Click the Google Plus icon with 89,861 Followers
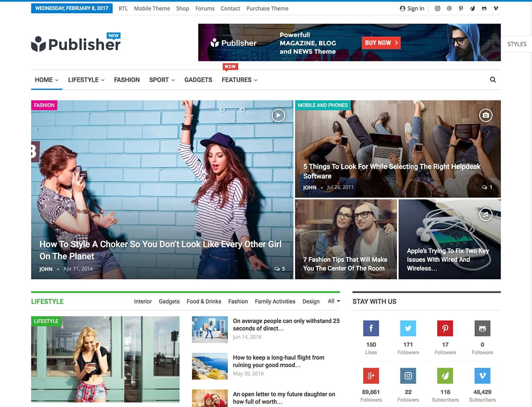 coord(371,376)
